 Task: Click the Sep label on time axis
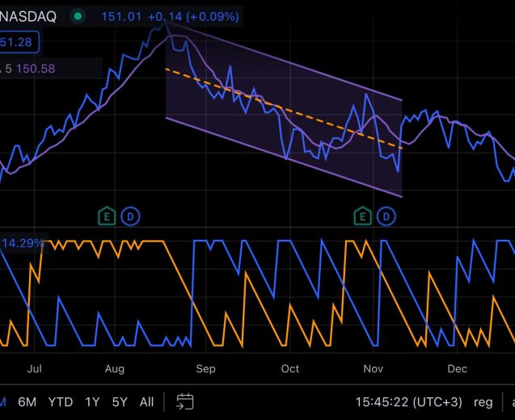205,369
